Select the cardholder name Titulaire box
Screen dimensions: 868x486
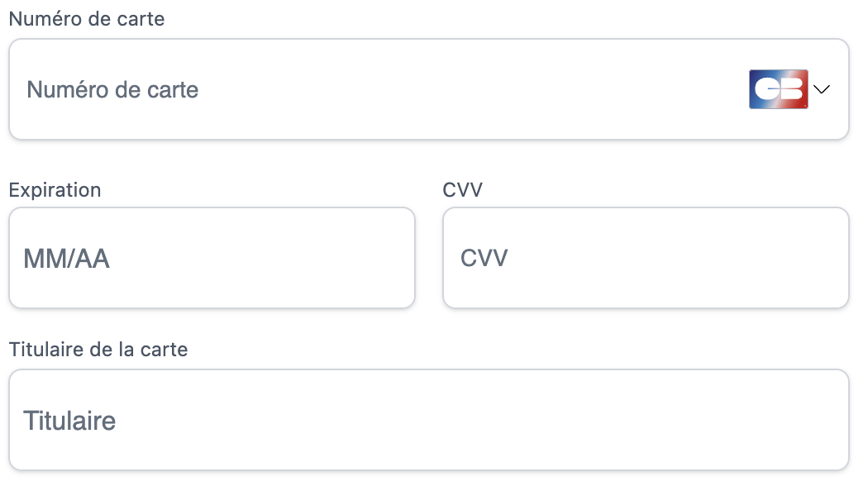coord(428,421)
